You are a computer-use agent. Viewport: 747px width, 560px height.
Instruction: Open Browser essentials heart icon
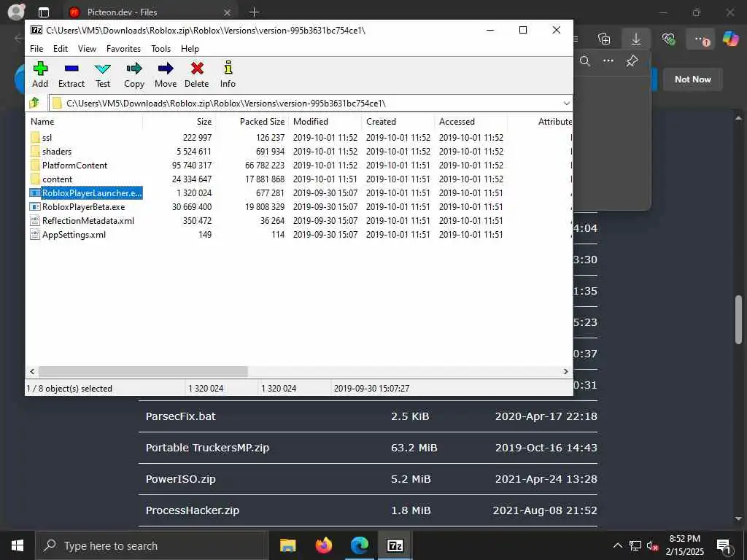[668, 39]
